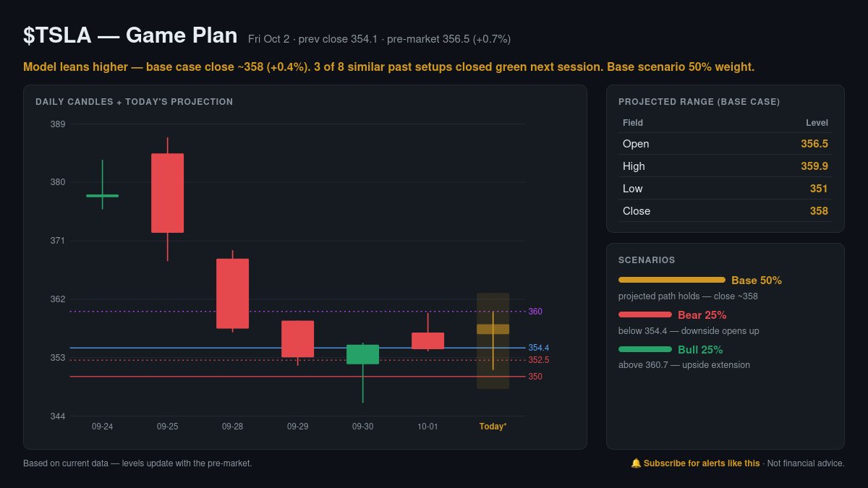Click the High row label
This screenshot has height=488, width=868.
634,166
